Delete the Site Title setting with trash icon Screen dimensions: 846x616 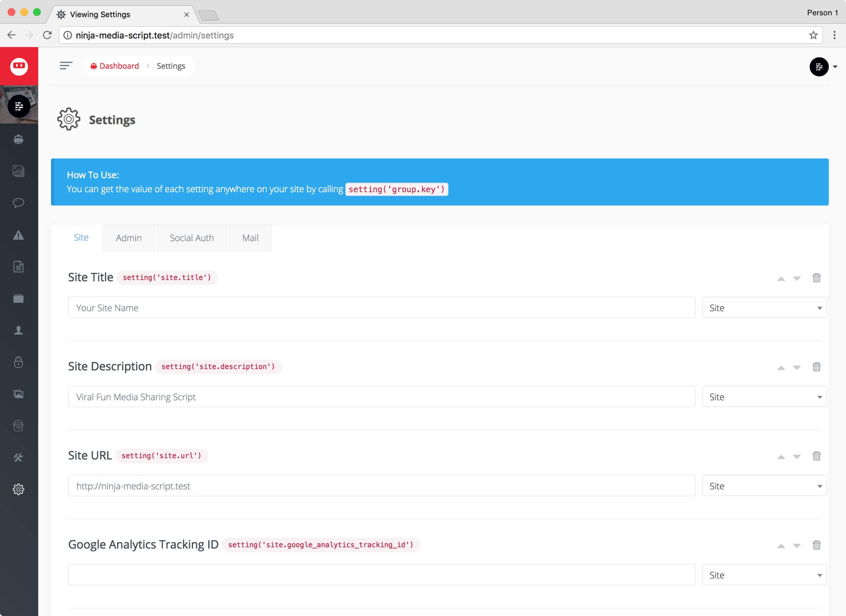pyautogui.click(x=816, y=278)
